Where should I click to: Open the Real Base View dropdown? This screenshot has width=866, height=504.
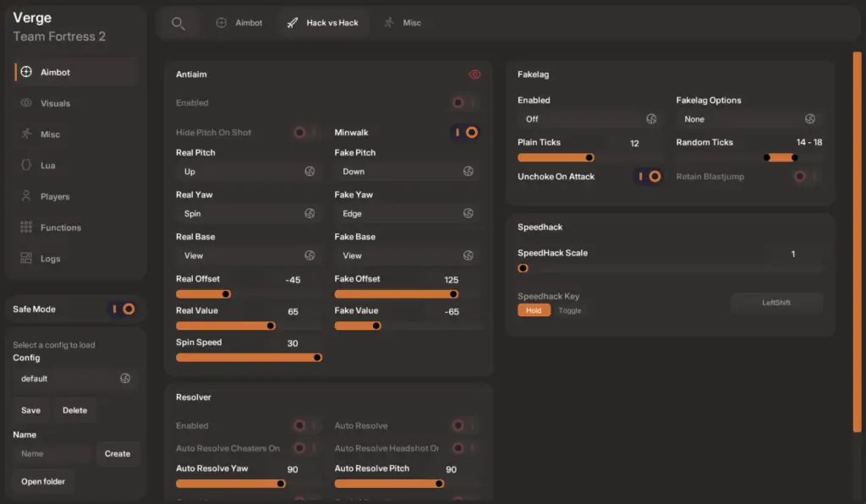249,255
